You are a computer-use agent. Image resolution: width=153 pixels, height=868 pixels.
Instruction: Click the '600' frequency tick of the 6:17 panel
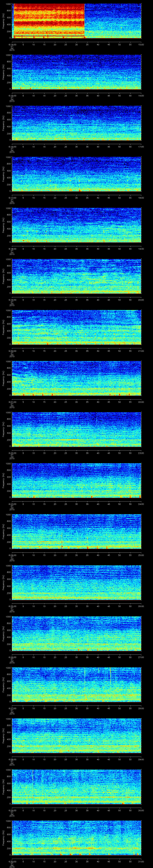tap(9, 171)
